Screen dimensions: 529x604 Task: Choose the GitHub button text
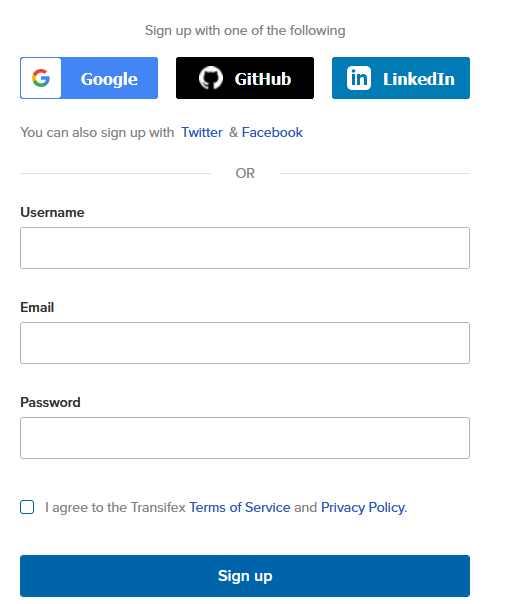tap(263, 79)
